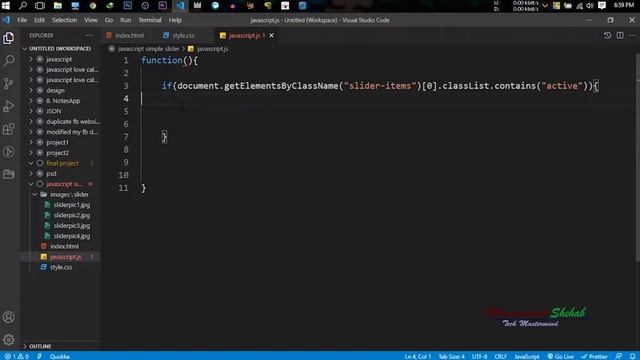640x360 pixels.
Task: Expand the psd folder
Action: [x=51, y=173]
